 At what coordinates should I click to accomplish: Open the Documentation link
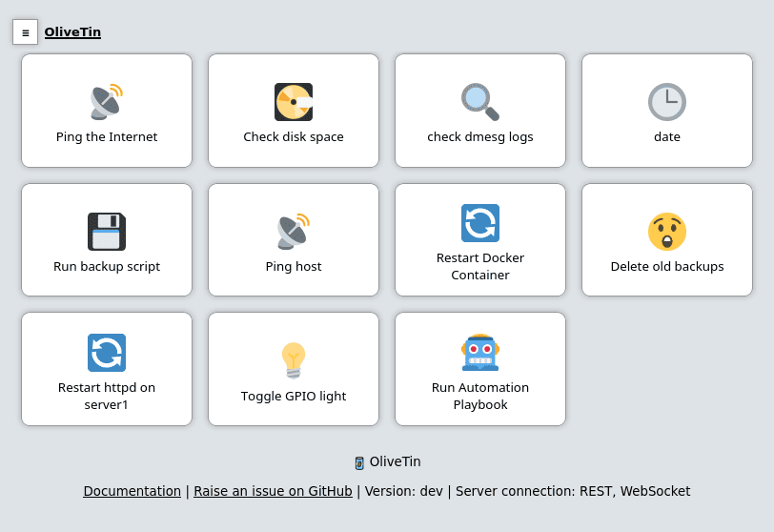[x=132, y=492]
